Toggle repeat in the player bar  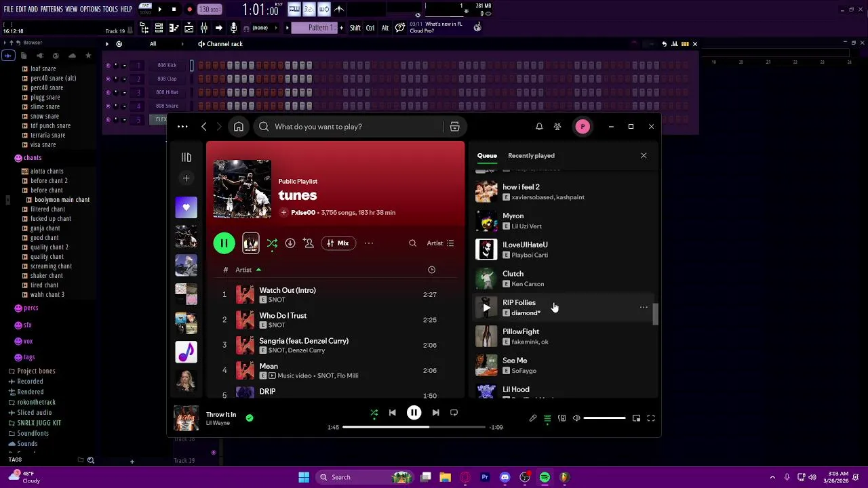click(x=454, y=413)
